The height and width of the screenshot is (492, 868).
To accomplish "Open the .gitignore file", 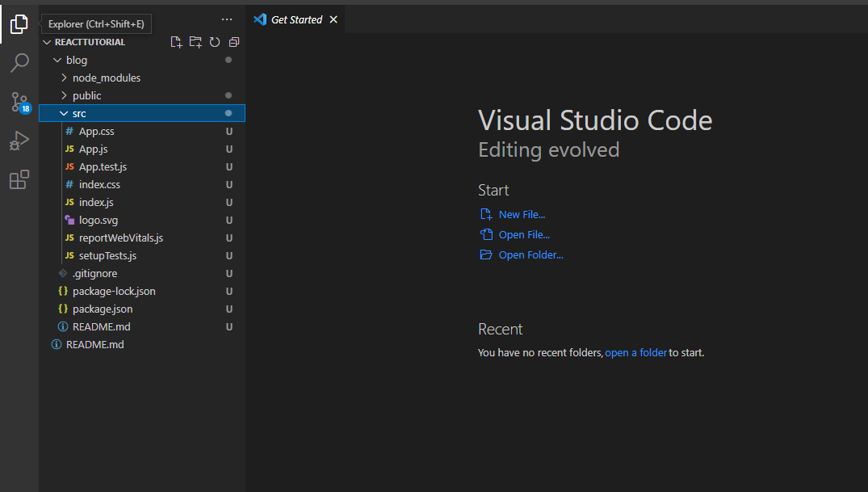I will [x=142, y=273].
